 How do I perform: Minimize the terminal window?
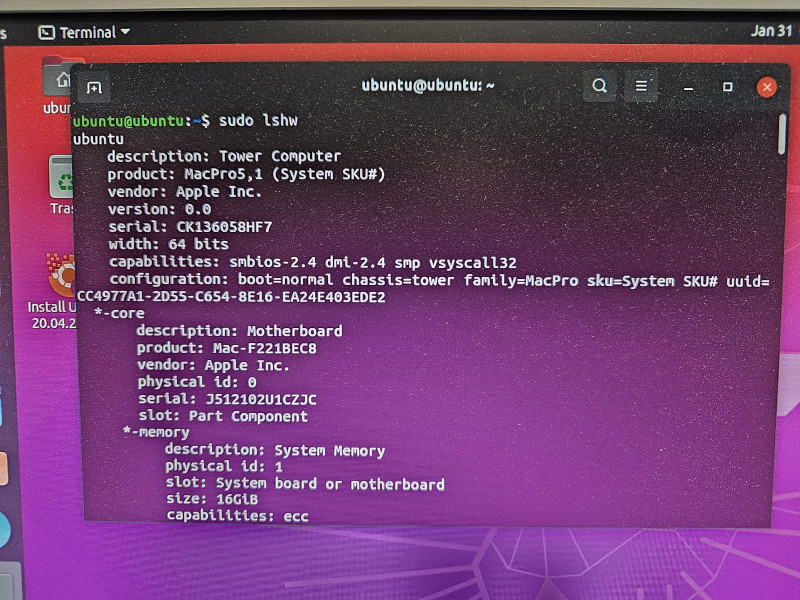tap(688, 88)
